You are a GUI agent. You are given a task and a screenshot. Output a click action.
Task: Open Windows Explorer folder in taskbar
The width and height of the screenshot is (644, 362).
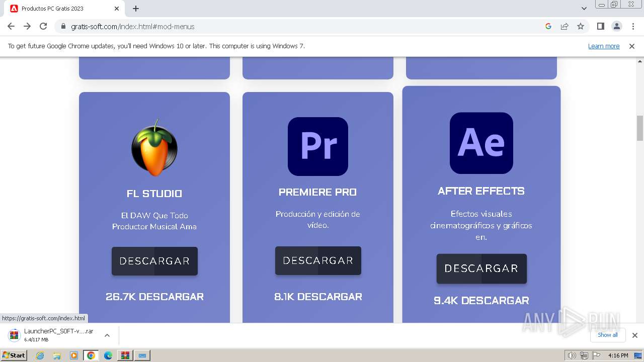tap(57, 355)
